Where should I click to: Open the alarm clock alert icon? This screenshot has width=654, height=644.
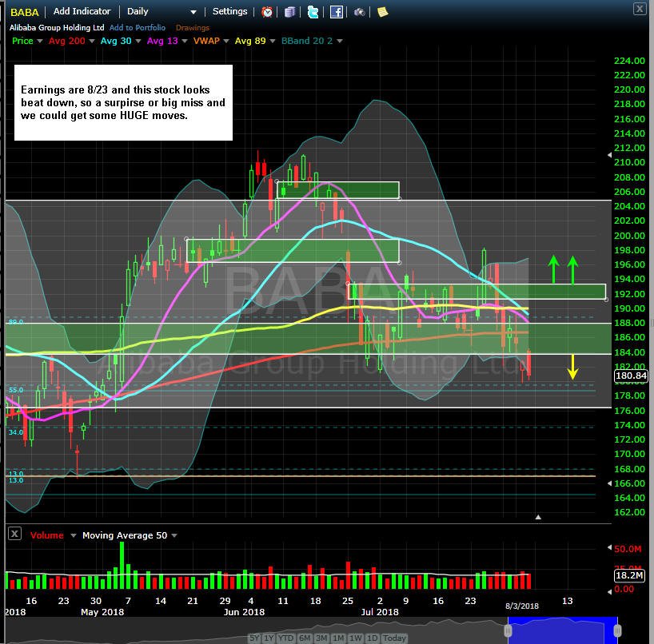tap(267, 12)
